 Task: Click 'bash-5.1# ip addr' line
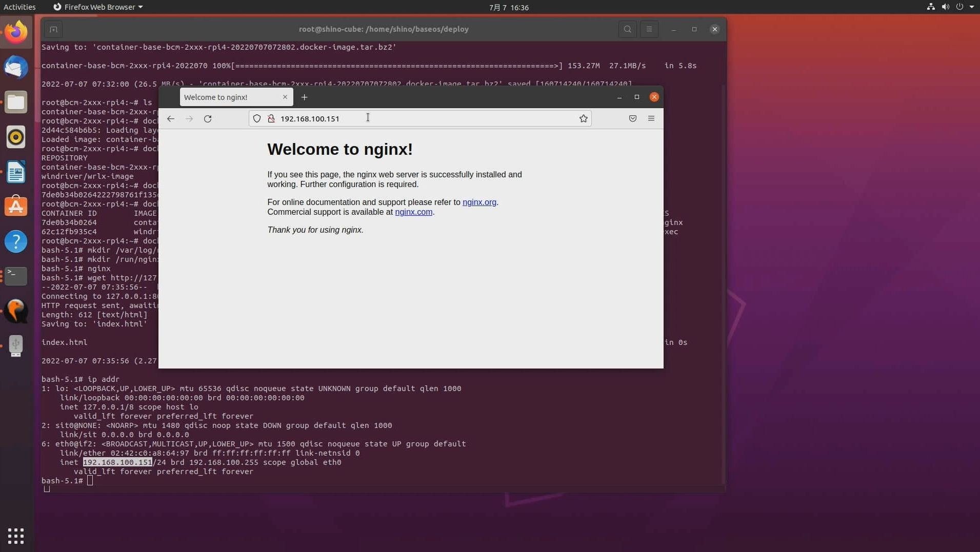coord(80,379)
